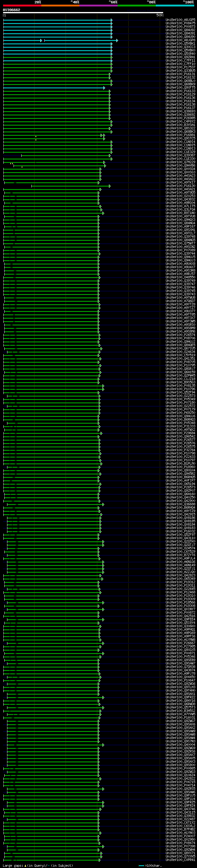Select hit UniRef100_P04715
The width and height of the screenshot is (197, 868).
tap(180, 782)
